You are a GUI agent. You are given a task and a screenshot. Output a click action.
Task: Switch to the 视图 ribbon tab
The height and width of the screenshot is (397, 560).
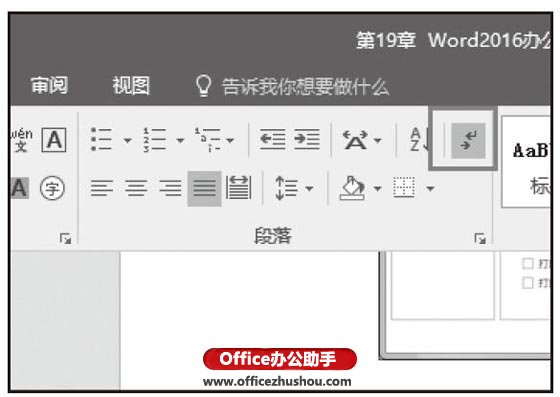[x=131, y=85]
